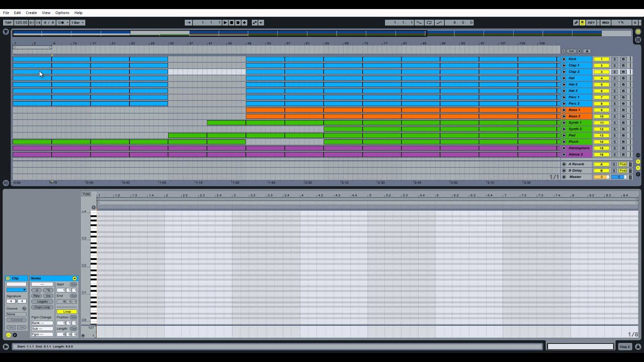
Task: Toggle Post on the B Delay return
Action: point(623,170)
